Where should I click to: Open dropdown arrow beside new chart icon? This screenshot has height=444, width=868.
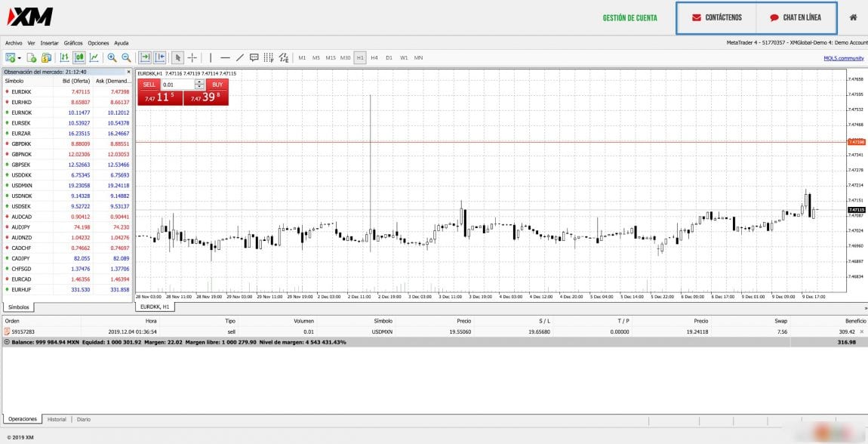pyautogui.click(x=19, y=57)
